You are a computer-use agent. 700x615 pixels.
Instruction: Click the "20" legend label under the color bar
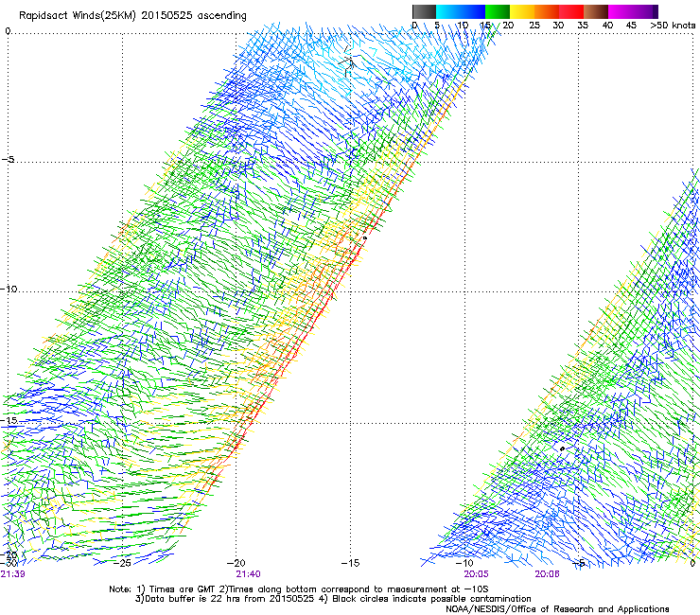[x=508, y=26]
